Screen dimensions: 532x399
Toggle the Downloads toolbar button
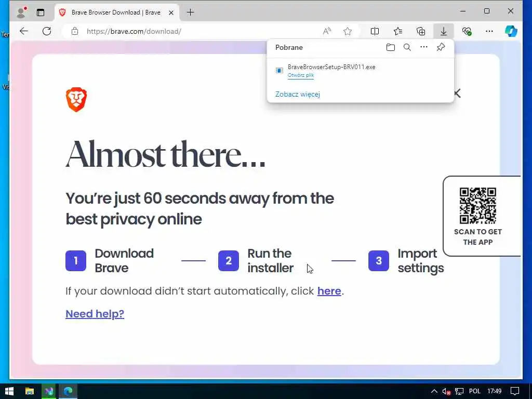[444, 31]
